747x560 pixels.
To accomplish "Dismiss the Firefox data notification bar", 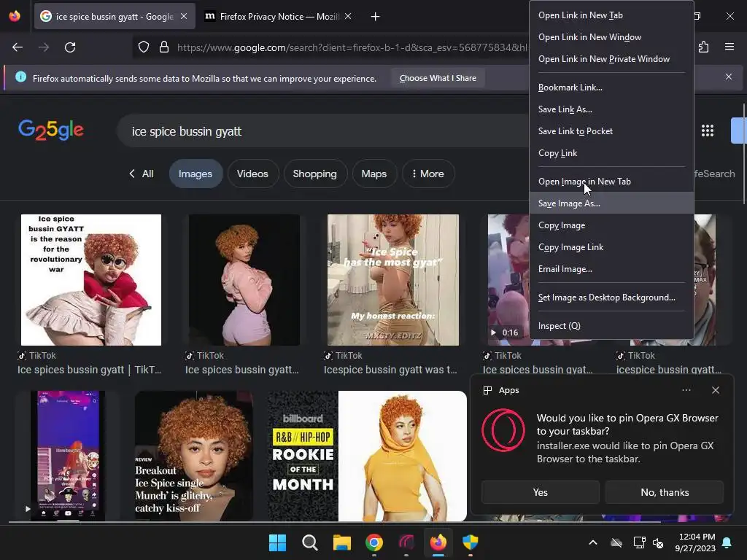I will [x=729, y=77].
